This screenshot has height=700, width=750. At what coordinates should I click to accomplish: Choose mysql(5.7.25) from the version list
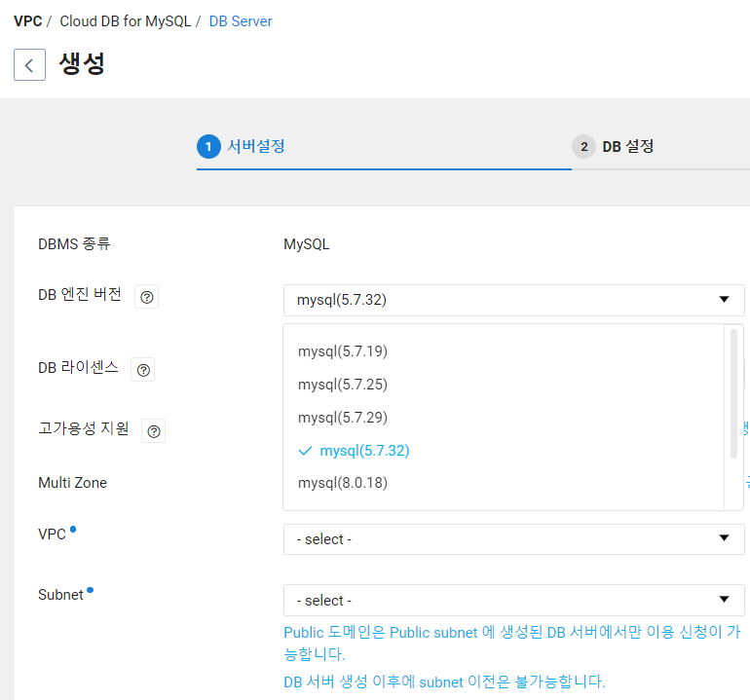(343, 385)
